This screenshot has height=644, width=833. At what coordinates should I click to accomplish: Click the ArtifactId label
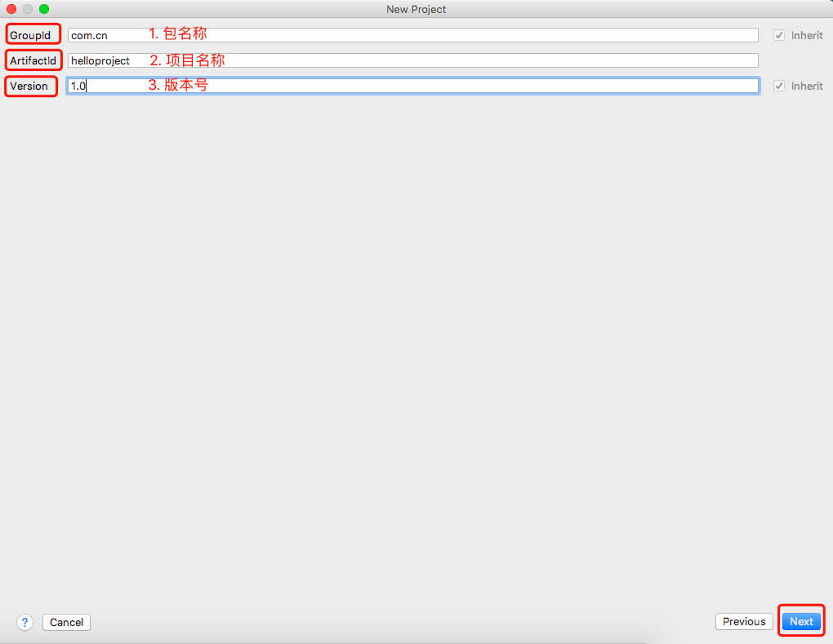(33, 60)
